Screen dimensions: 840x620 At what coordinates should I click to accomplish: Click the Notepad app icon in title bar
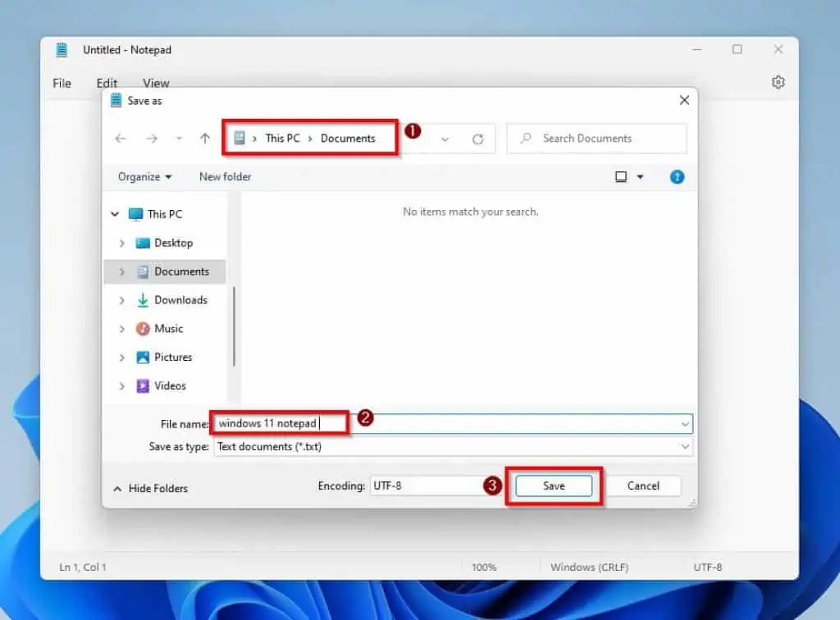pos(62,50)
